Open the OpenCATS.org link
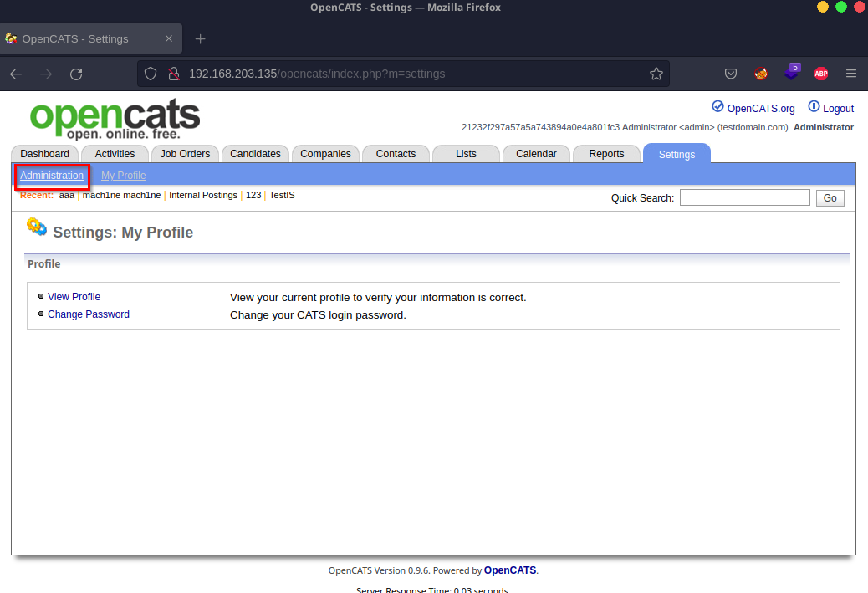This screenshot has height=593, width=868. (x=761, y=109)
